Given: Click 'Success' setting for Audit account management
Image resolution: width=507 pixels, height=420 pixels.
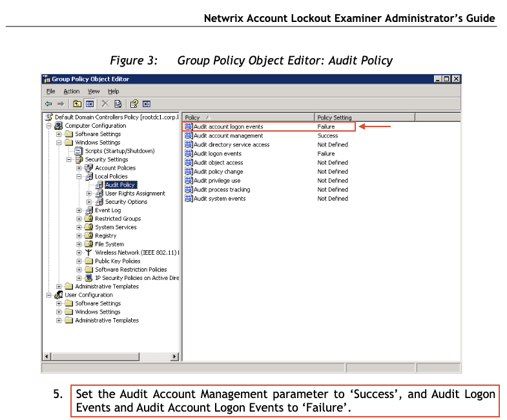Looking at the screenshot, I should [x=327, y=135].
